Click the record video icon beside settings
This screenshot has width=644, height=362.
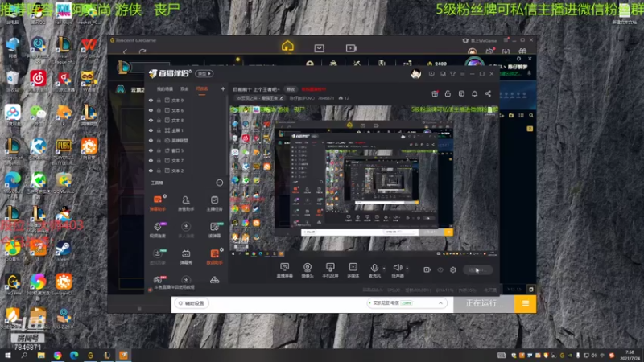pyautogui.click(x=427, y=269)
